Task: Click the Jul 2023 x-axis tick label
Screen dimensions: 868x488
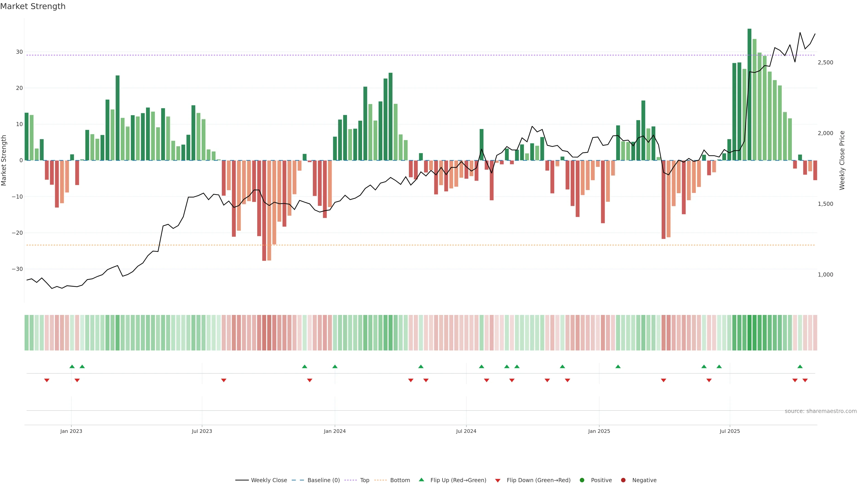Action: pos(202,431)
